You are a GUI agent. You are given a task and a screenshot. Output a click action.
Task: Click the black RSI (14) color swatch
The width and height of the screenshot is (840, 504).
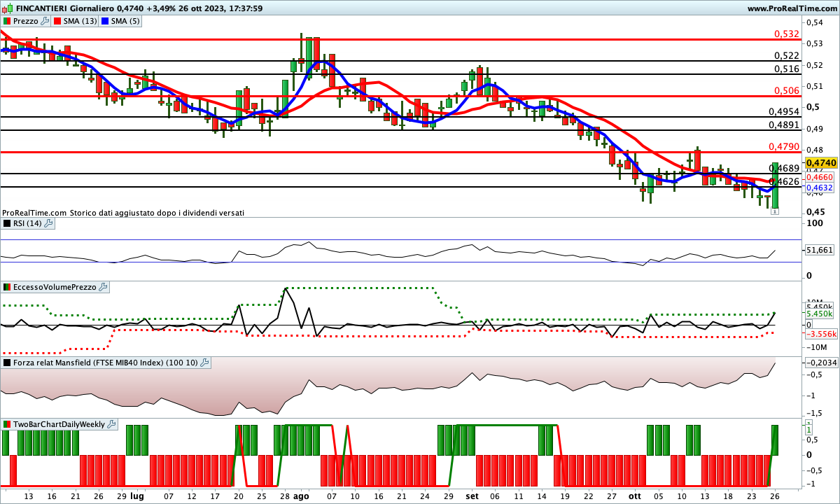[7, 223]
